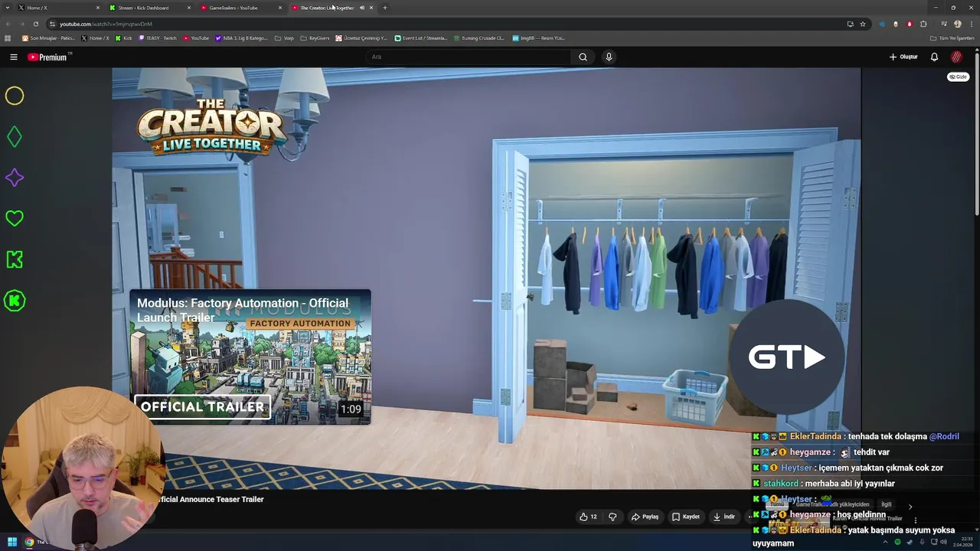The height and width of the screenshot is (551, 980).
Task: Click the outlined Kick K logo icon
Action: click(x=15, y=259)
